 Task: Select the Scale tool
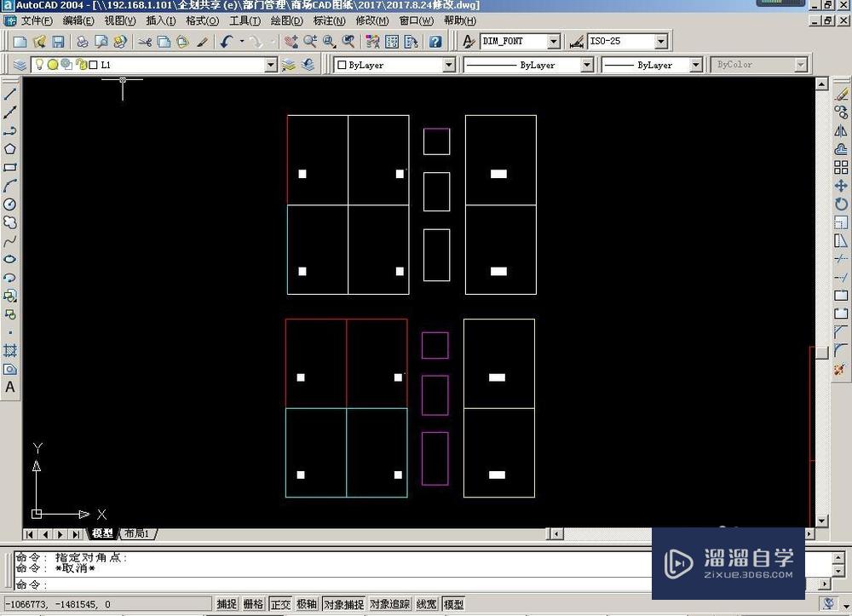(841, 222)
